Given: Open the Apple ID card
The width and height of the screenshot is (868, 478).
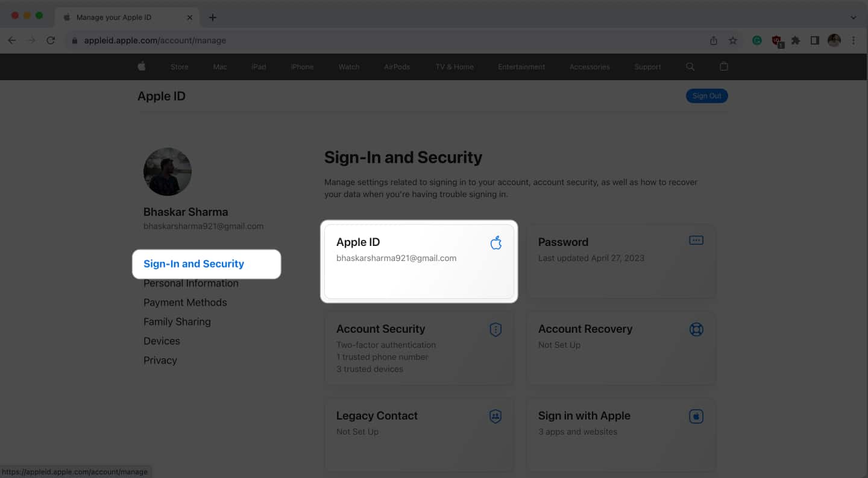Looking at the screenshot, I should 419,262.
